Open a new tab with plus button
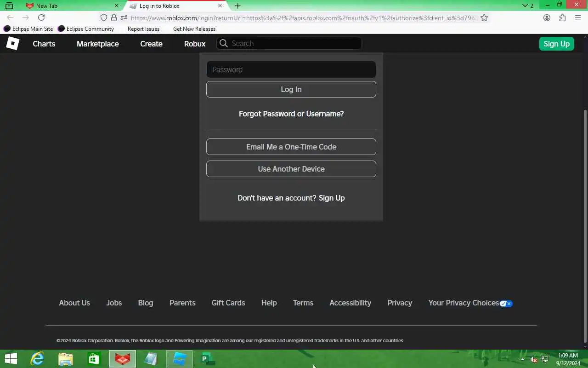Image resolution: width=588 pixels, height=368 pixels. point(237,6)
